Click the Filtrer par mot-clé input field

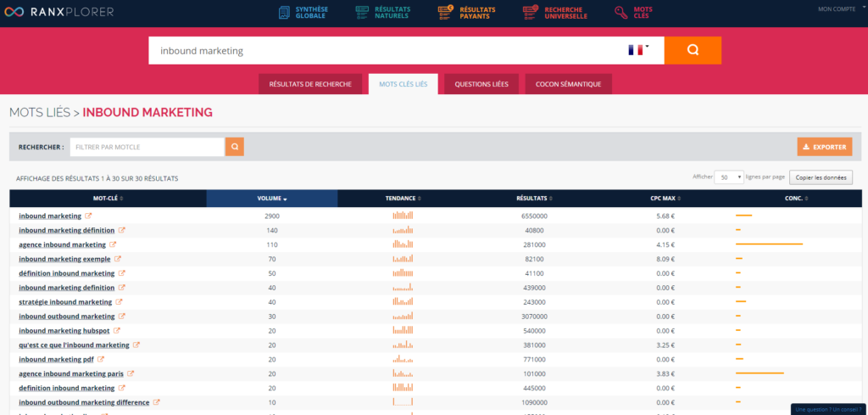click(x=147, y=147)
